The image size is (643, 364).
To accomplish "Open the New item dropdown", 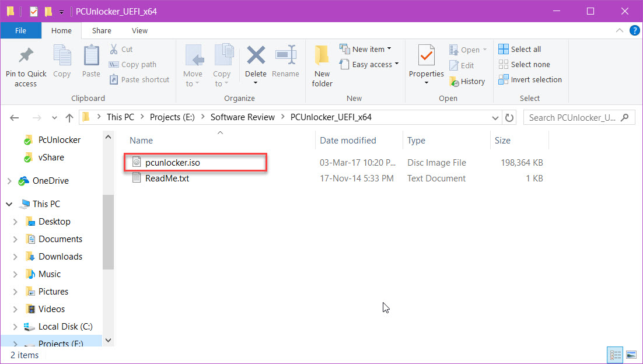I will click(x=366, y=48).
